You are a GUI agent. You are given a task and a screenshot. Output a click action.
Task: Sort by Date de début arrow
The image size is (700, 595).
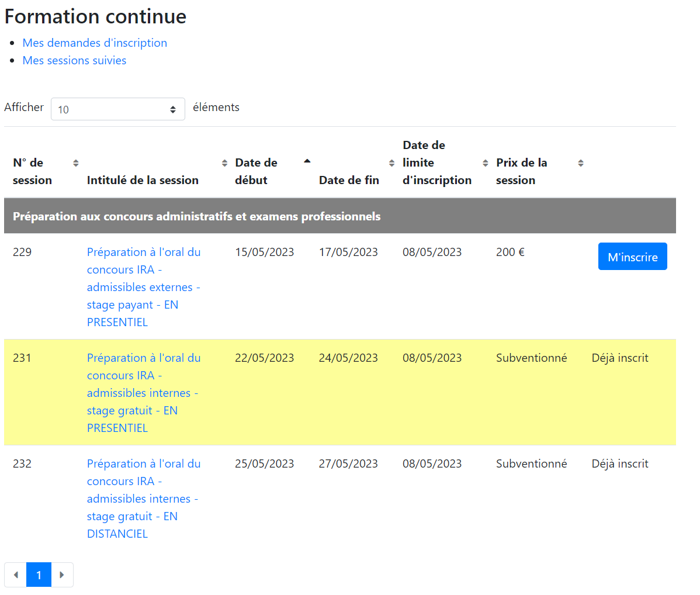coord(307,161)
